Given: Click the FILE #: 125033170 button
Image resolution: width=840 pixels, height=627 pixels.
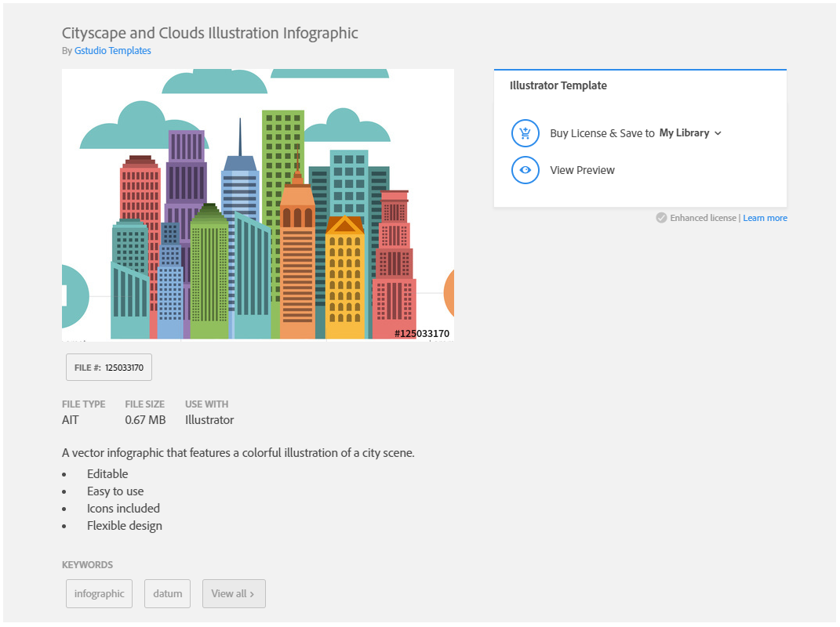Looking at the screenshot, I should 108,367.
